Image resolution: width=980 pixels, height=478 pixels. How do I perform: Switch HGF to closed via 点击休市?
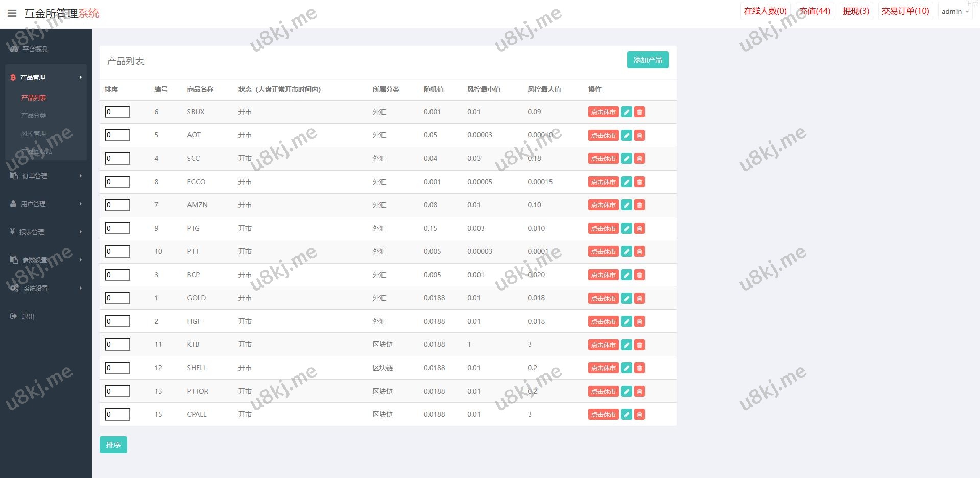click(x=603, y=322)
